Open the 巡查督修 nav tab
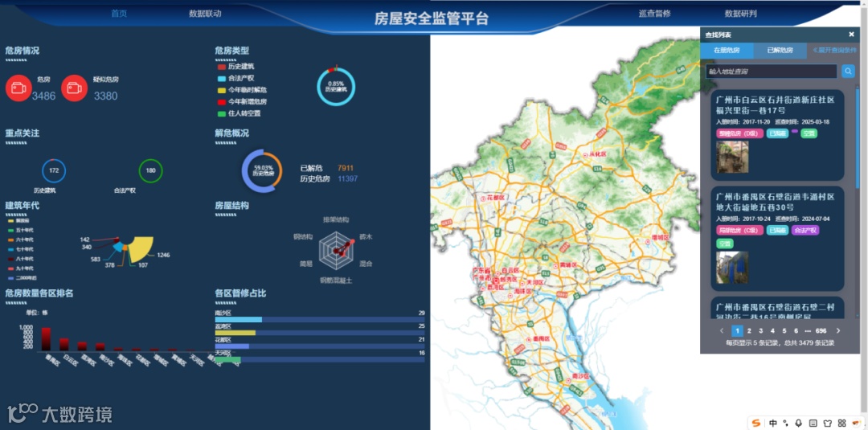 (655, 14)
